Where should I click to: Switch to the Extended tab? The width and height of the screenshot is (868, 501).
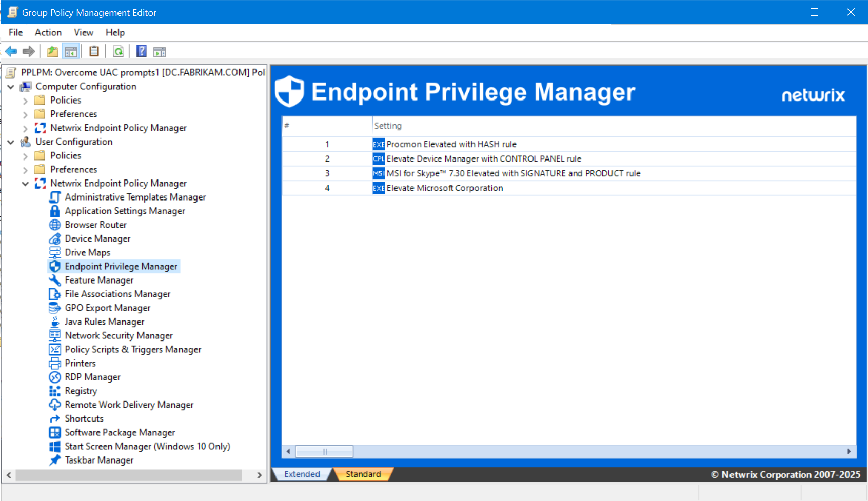coord(302,474)
